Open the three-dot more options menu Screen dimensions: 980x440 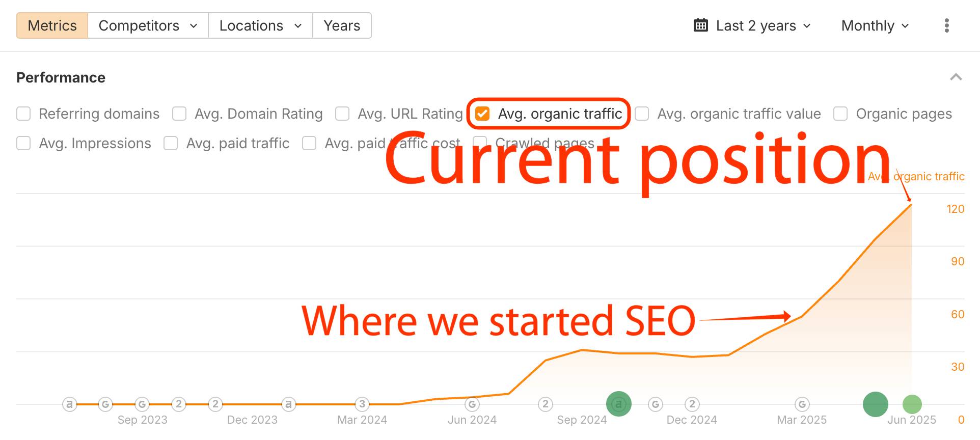coord(946,25)
